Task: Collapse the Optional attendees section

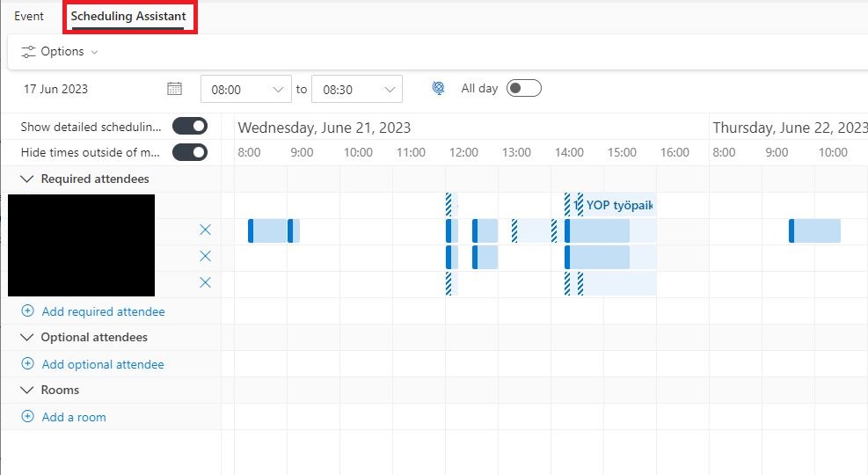Action: [26, 337]
